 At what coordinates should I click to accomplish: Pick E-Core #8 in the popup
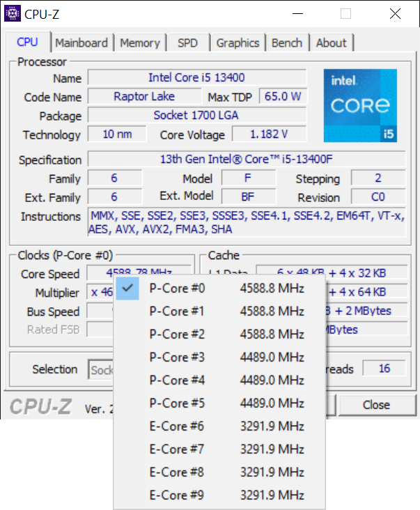(219, 472)
